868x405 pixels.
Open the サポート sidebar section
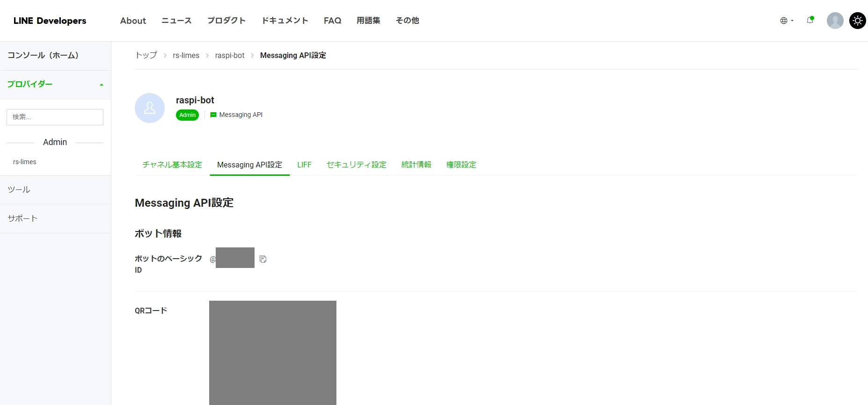coord(55,218)
